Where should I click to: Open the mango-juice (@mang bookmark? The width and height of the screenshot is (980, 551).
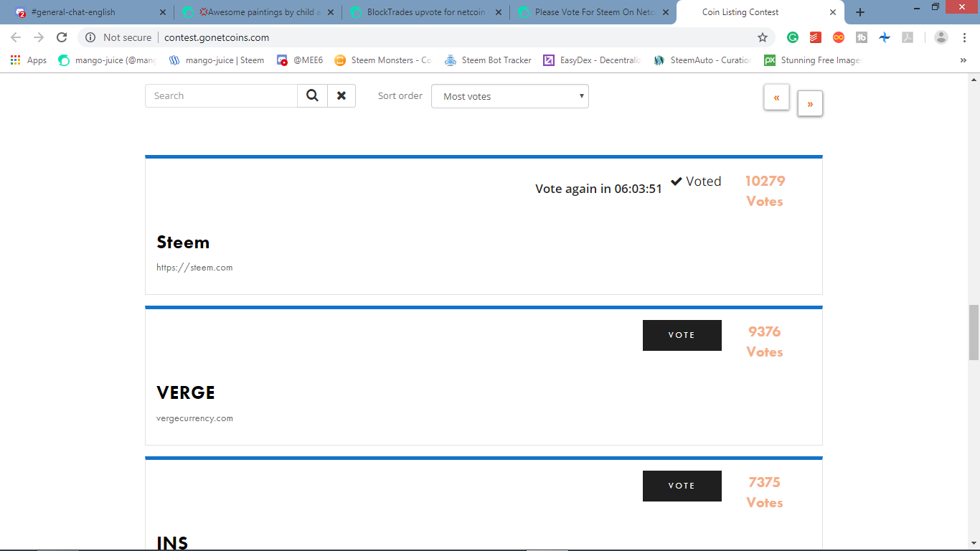[x=108, y=60]
